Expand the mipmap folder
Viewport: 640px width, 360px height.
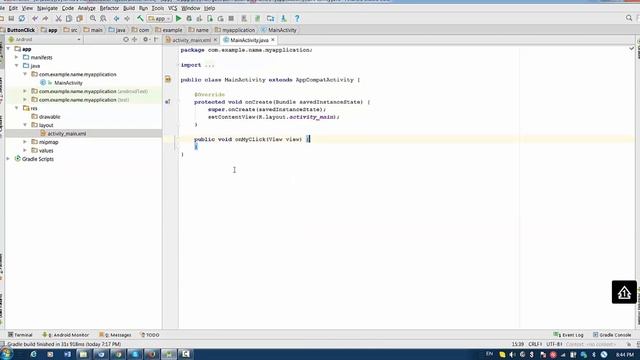point(25,142)
